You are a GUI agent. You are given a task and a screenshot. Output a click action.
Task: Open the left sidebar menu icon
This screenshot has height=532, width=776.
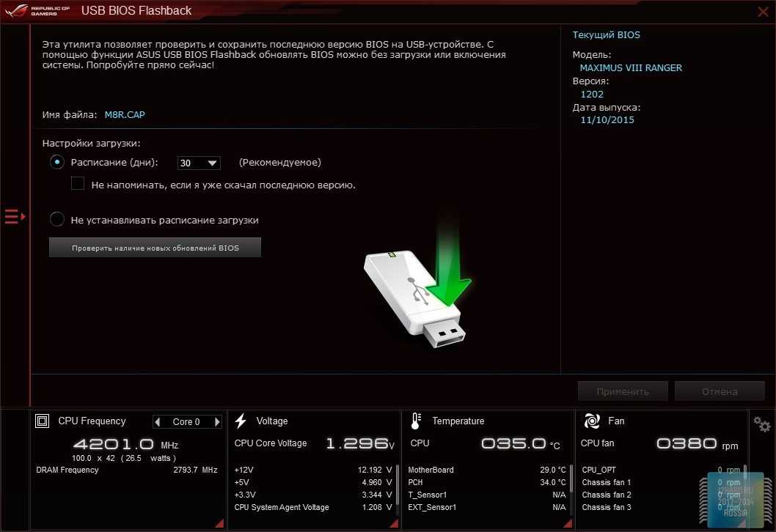[15, 216]
